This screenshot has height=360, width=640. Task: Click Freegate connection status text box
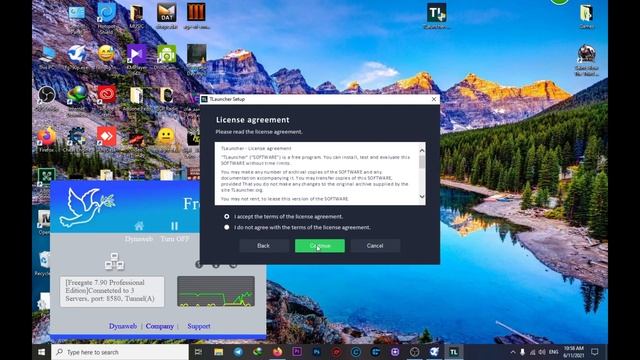[112, 291]
